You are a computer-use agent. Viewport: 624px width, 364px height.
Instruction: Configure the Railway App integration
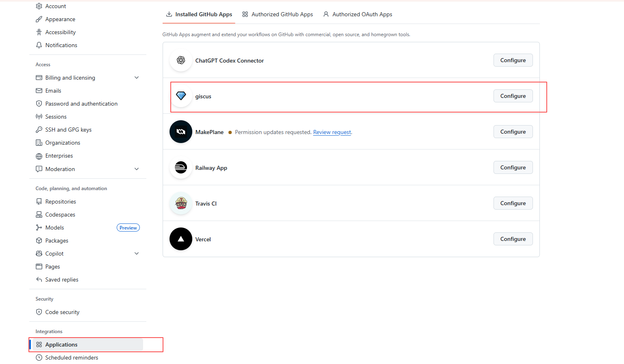(513, 167)
